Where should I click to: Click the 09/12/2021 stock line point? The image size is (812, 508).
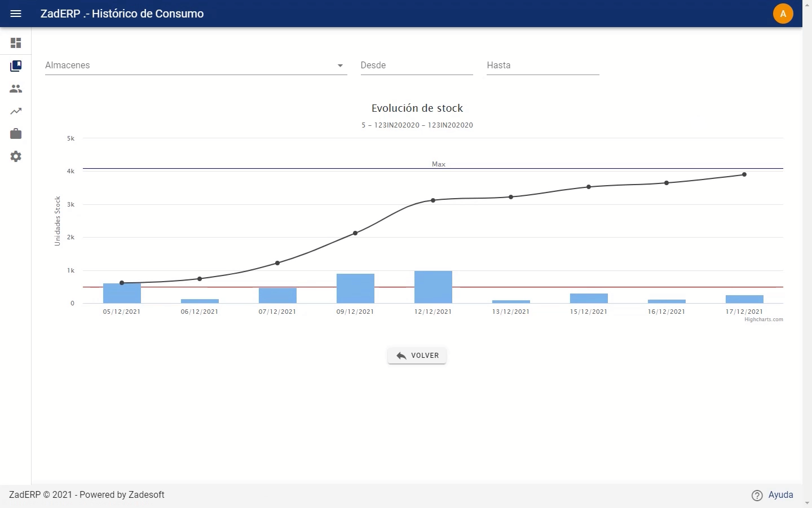click(355, 233)
